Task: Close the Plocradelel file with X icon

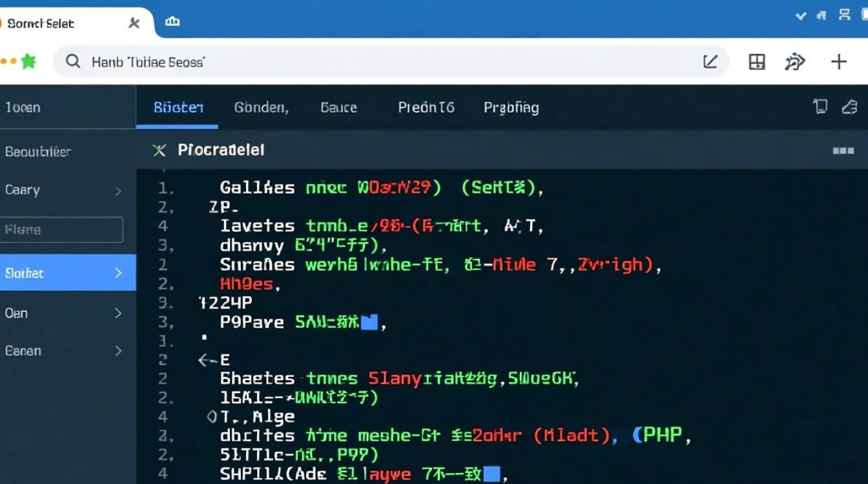Action: click(x=159, y=150)
